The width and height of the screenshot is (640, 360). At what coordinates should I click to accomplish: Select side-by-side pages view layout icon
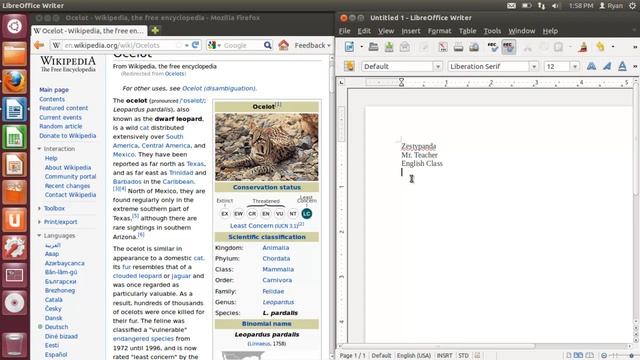[578, 356]
